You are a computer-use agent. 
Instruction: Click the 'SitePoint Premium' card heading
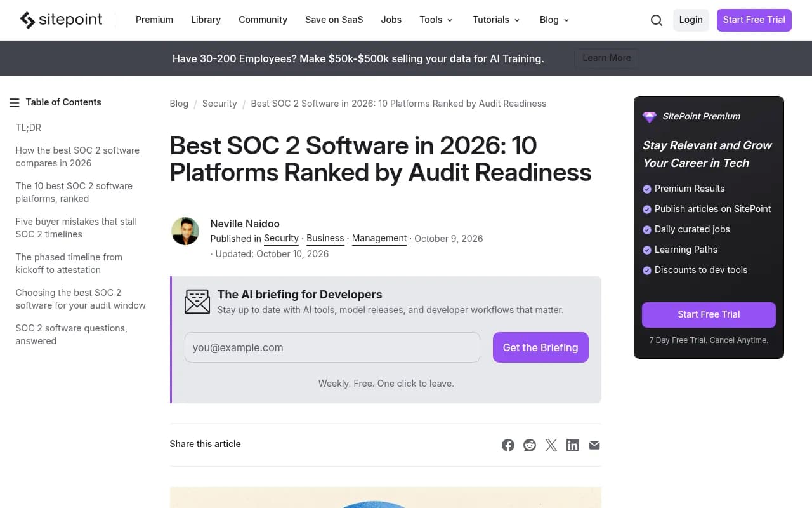pos(701,116)
